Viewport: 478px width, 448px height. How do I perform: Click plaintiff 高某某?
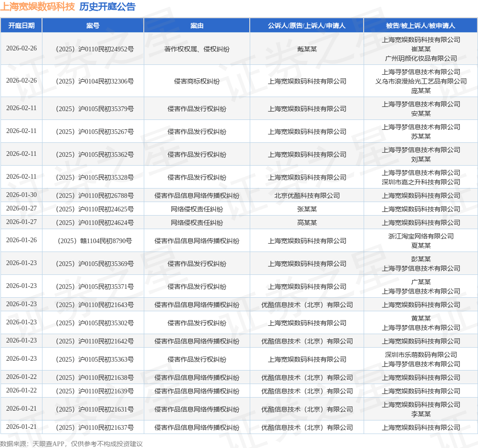click(307, 223)
